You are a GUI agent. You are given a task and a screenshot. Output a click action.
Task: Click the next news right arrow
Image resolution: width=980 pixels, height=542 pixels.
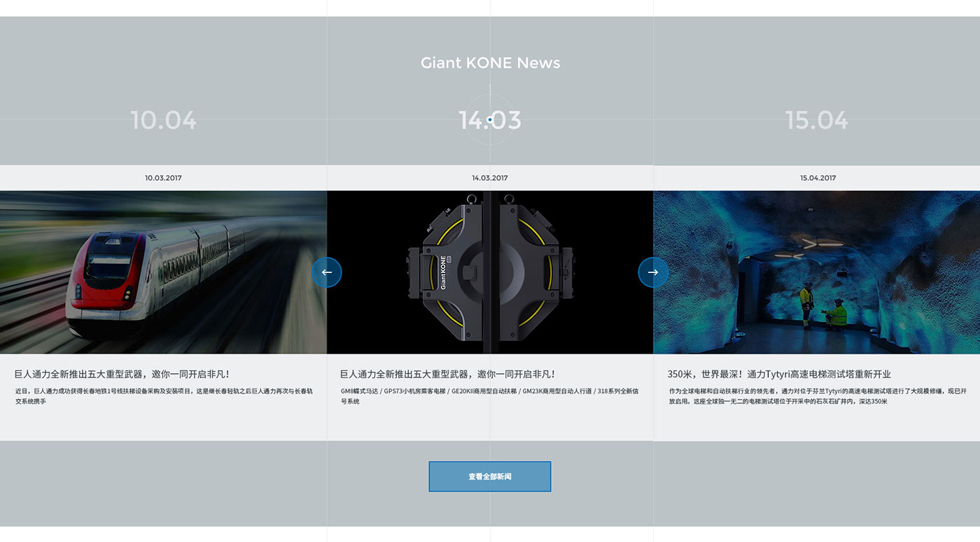653,272
